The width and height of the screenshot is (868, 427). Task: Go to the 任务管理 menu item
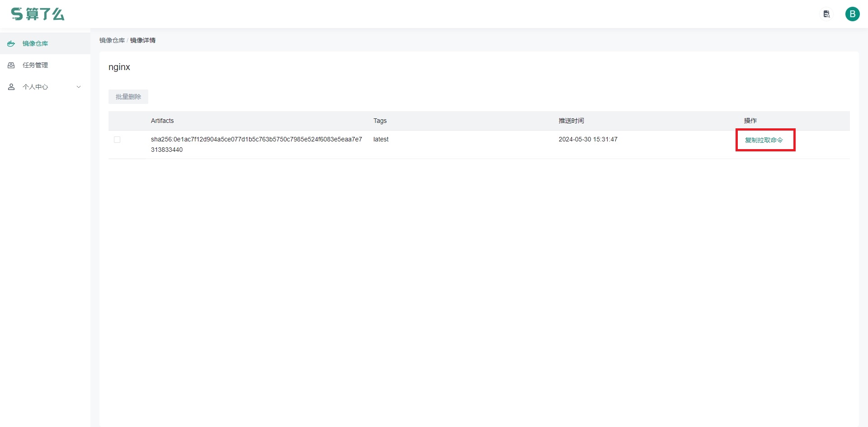click(35, 66)
